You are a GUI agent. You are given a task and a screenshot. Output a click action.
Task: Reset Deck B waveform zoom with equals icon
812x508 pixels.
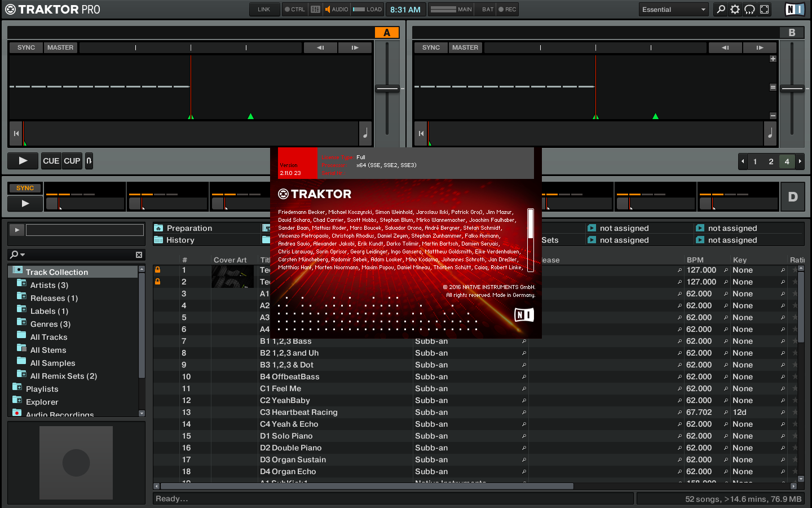773,87
